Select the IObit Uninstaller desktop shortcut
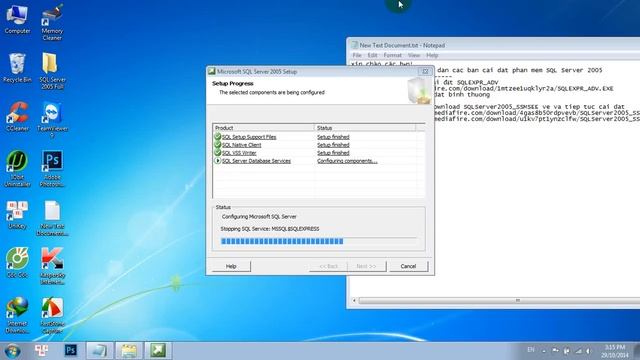 pyautogui.click(x=17, y=169)
